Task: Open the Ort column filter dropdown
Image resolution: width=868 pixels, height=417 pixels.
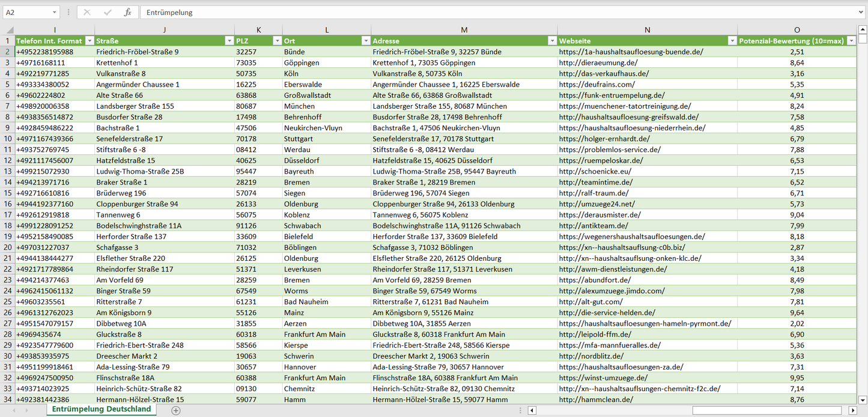Action: (x=365, y=41)
